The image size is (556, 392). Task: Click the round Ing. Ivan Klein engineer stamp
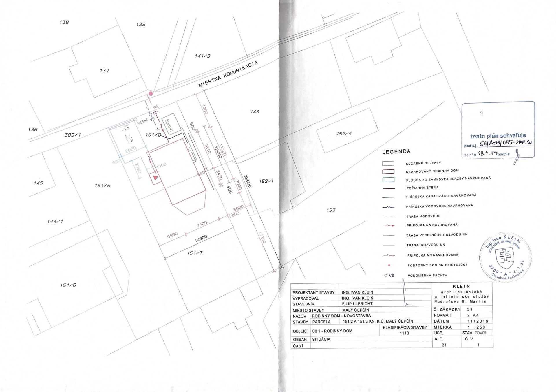[x=506, y=257]
